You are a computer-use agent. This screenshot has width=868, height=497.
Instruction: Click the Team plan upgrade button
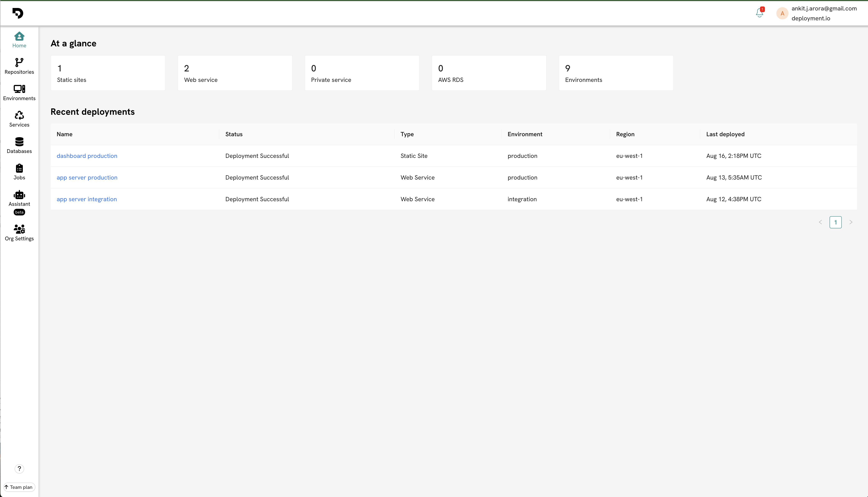(19, 487)
